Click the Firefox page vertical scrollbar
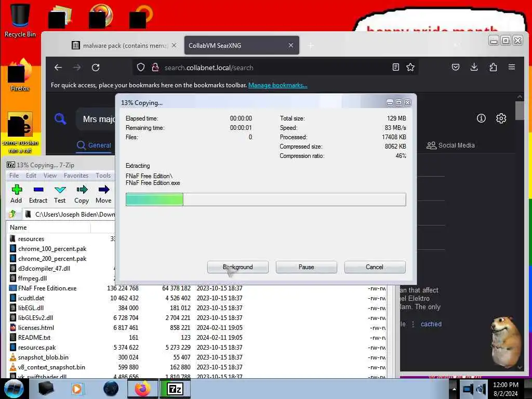This screenshot has width=532, height=399. (x=520, y=111)
